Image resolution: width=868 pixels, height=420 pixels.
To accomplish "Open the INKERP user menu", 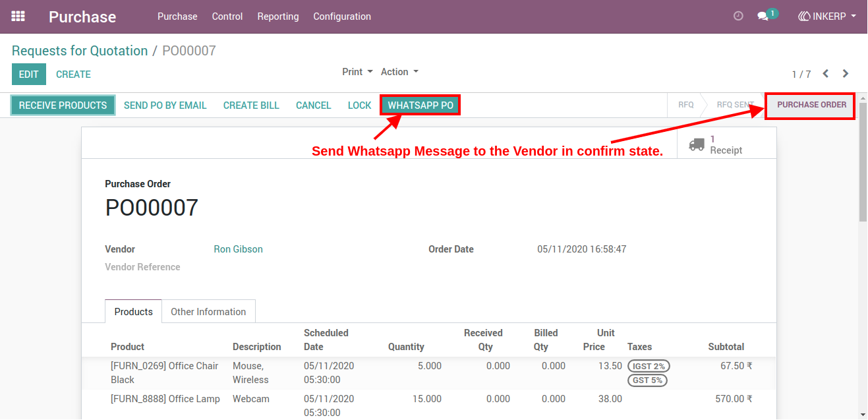I will (827, 16).
